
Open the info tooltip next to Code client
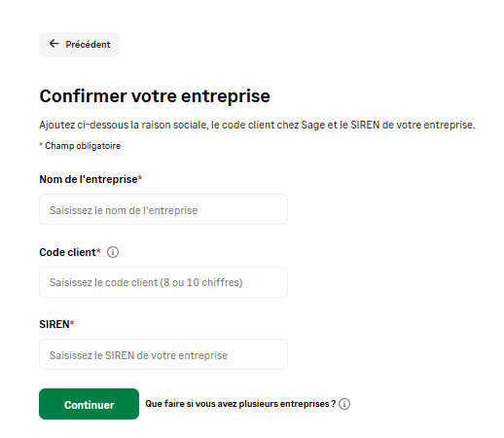113,252
